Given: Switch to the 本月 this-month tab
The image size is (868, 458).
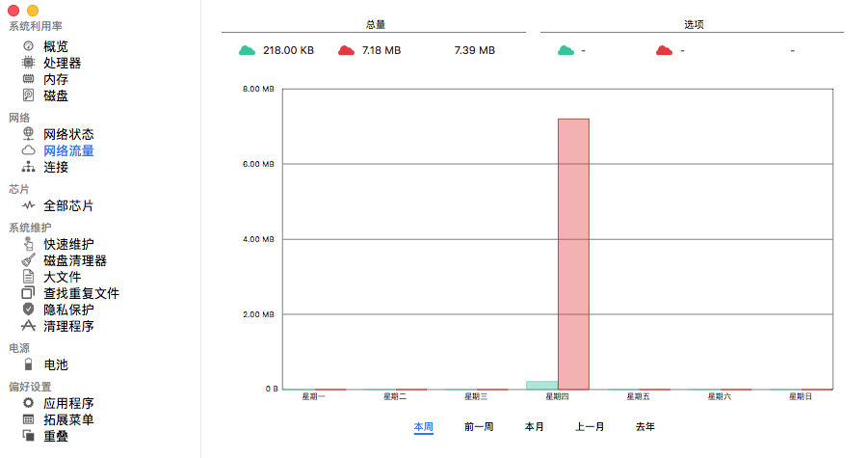Looking at the screenshot, I should 535,427.
